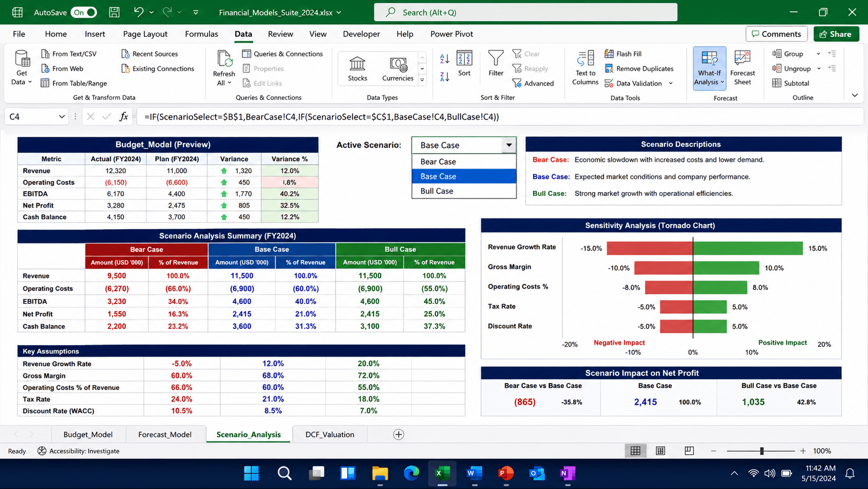This screenshot has height=489, width=868.
Task: Expand the Group dropdown arrow
Action: coord(819,54)
